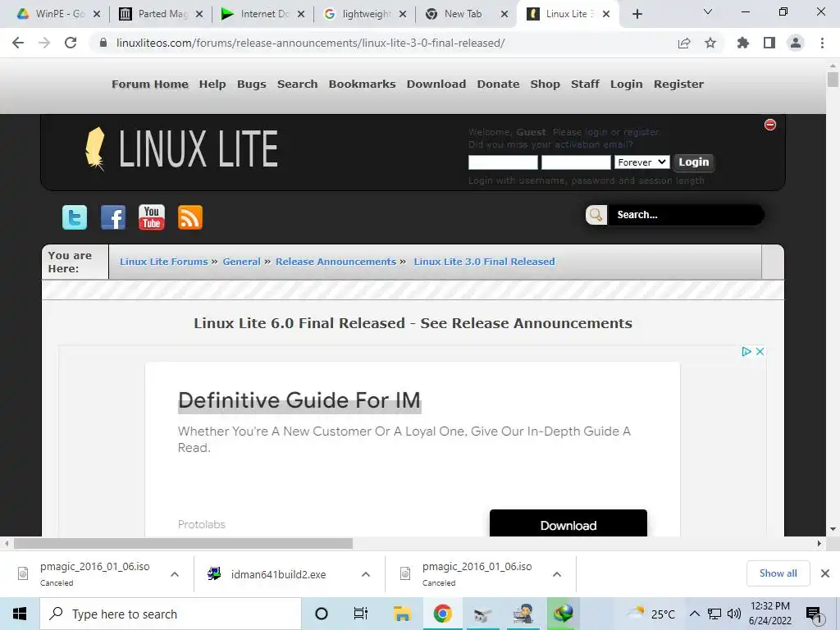This screenshot has width=840, height=630.
Task: Click the volume speaker tray icon
Action: 734,614
